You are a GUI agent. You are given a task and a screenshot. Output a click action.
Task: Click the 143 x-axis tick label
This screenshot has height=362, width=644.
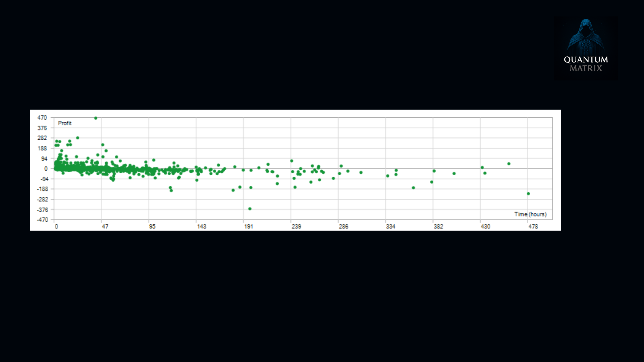coord(201,227)
